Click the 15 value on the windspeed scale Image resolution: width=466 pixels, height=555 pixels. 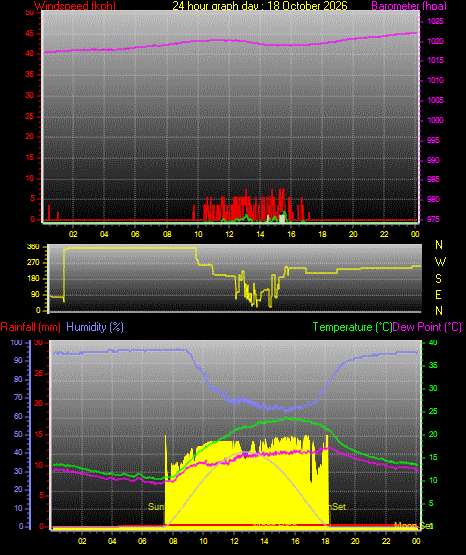(30, 158)
